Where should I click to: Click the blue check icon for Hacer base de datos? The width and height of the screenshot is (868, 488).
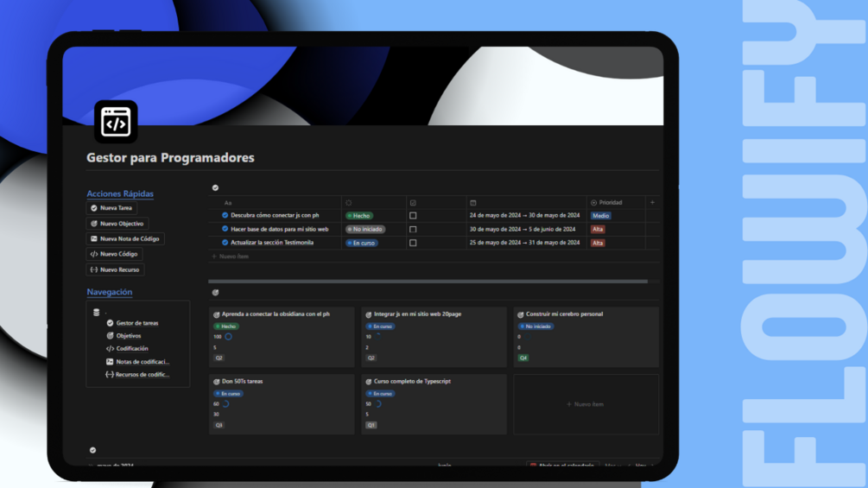click(225, 229)
